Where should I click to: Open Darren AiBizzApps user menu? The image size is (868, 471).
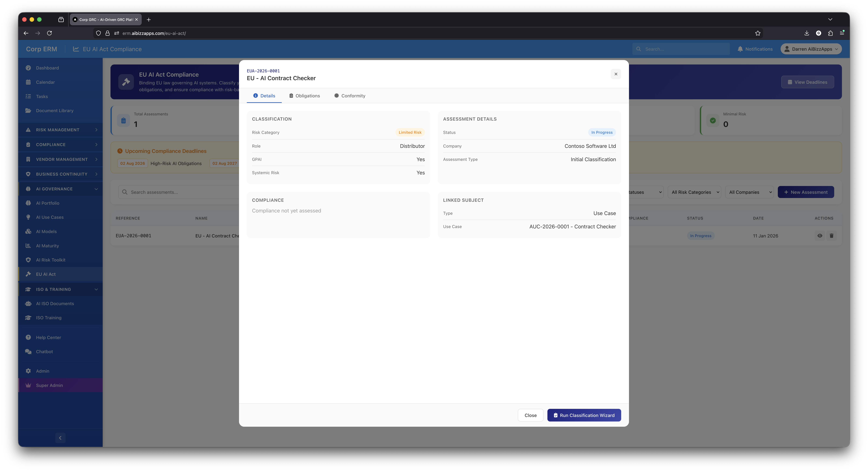pyautogui.click(x=811, y=49)
